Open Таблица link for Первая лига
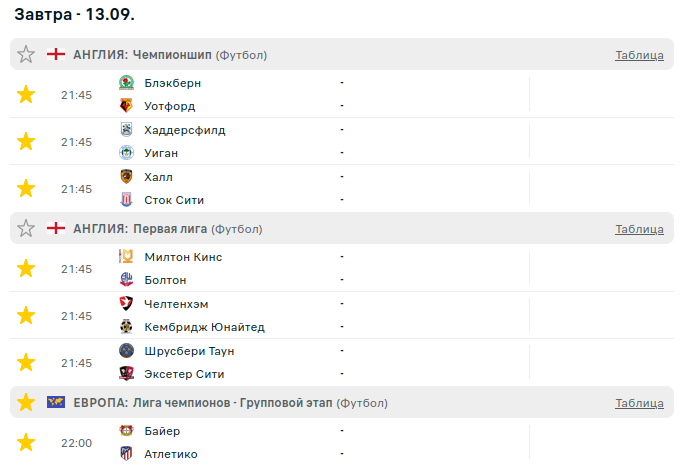Viewport: 685px width, 465px height. 639,230
